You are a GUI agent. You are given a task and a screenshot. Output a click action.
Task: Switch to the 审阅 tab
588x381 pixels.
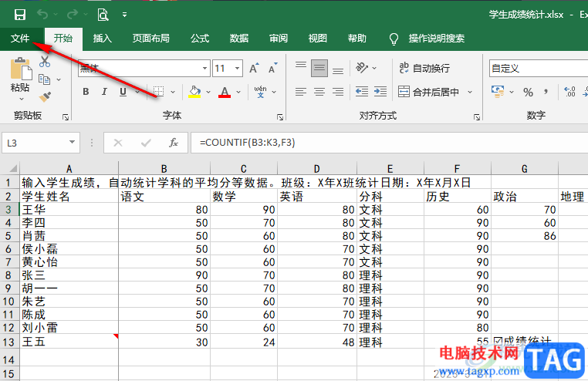[279, 39]
